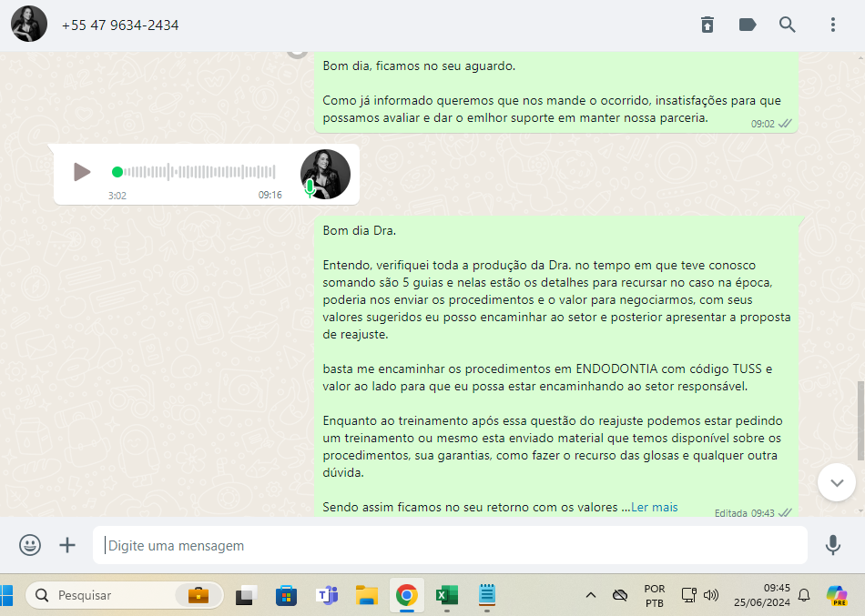Open the Notepad app on taskbar

click(486, 596)
